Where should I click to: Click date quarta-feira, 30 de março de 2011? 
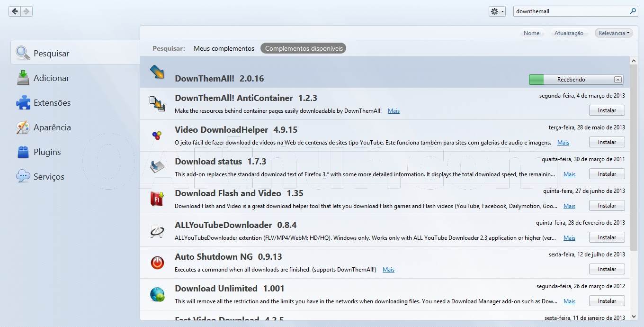(583, 159)
